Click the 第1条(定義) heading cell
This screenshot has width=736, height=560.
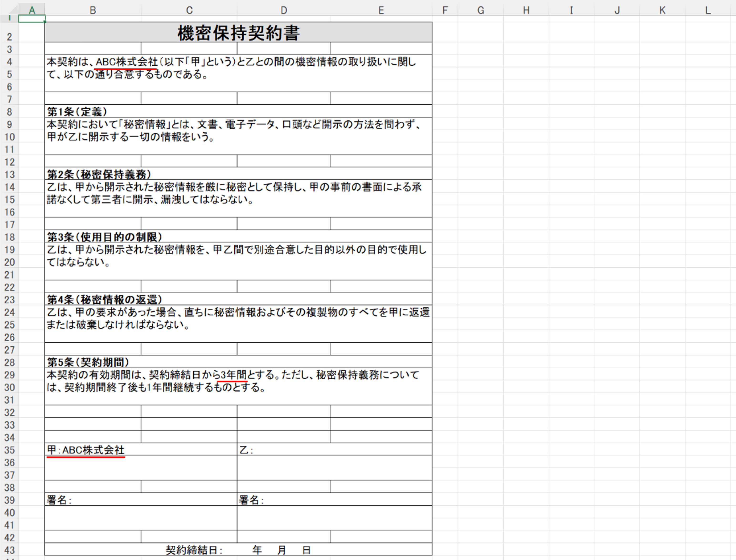[77, 112]
